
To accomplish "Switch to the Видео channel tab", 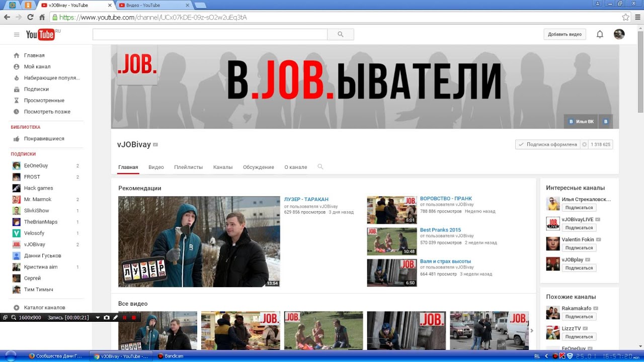I will click(156, 167).
